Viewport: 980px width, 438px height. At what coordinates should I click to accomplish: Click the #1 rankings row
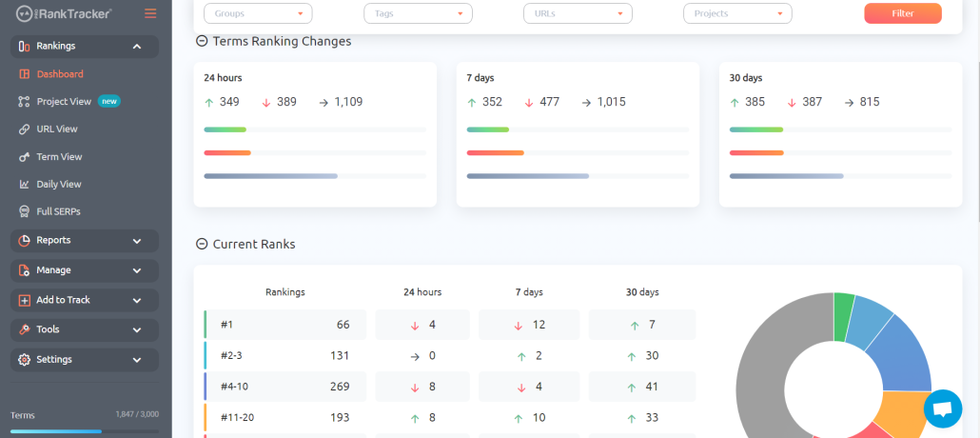(x=285, y=325)
